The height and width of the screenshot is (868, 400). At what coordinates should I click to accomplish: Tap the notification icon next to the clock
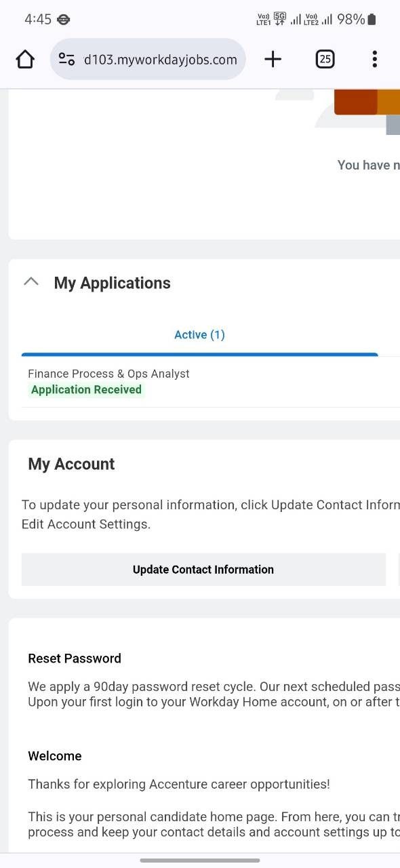click(x=63, y=19)
